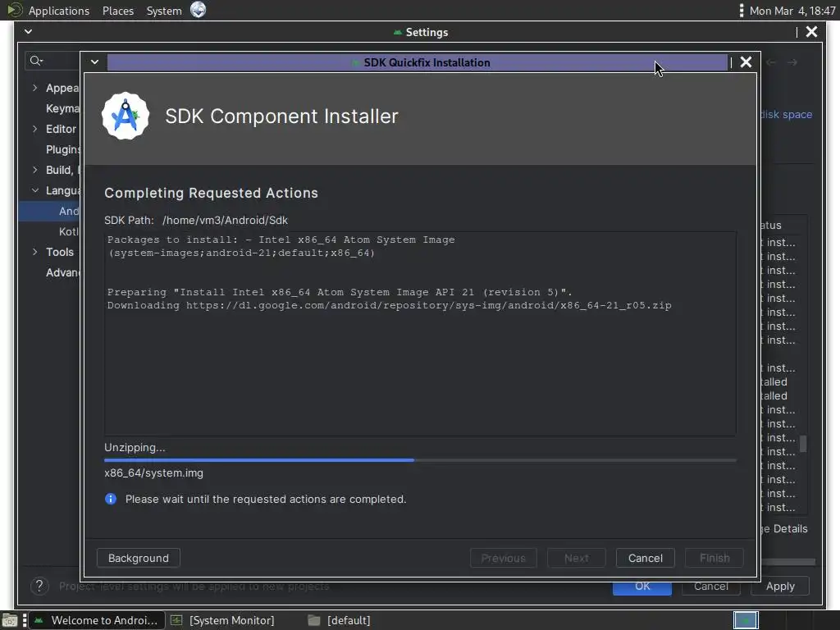Click the clock showing Mon Mar 4, 18:47
This screenshot has height=630, width=840.
pyautogui.click(x=792, y=11)
